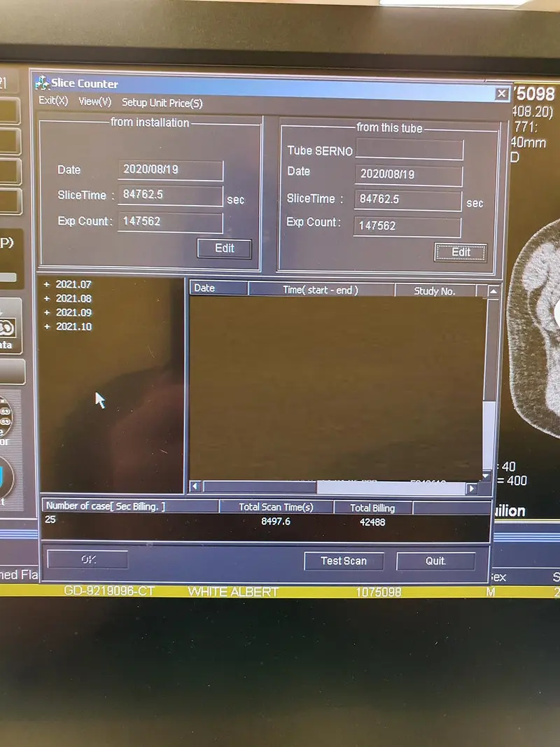Viewport: 560px width, 747px height.
Task: Expand the 2021.10 tree node
Action: tap(47, 326)
